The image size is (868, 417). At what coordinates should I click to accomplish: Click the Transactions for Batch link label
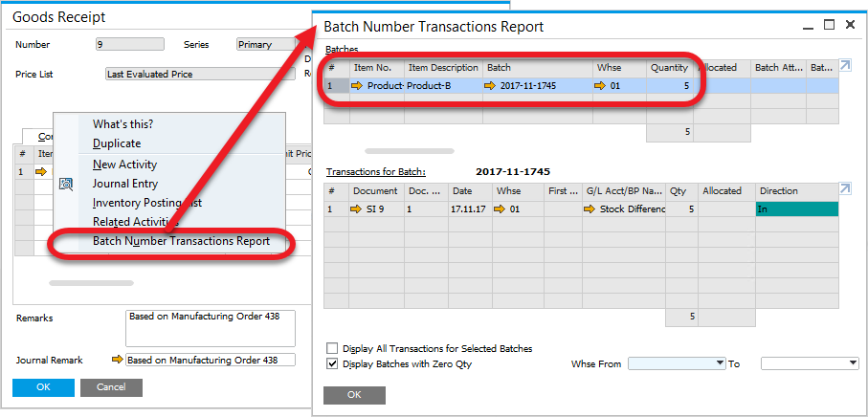click(376, 172)
